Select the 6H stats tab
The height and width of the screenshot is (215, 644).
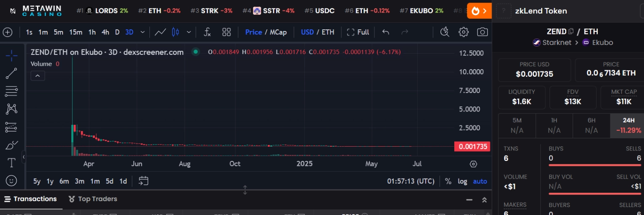pyautogui.click(x=591, y=125)
